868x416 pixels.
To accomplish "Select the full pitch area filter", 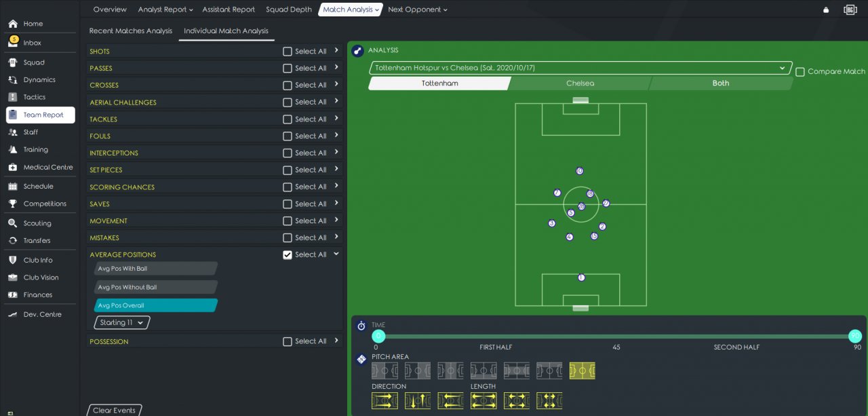I will tap(582, 371).
